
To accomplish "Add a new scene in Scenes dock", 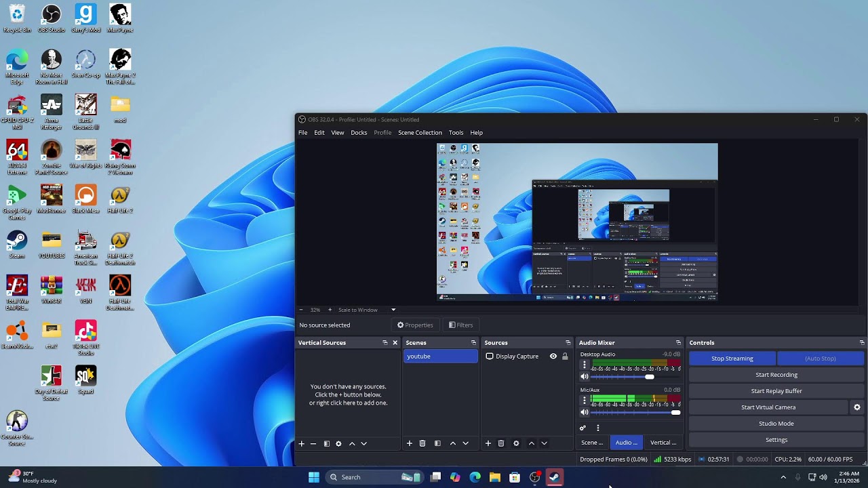I will click(410, 443).
